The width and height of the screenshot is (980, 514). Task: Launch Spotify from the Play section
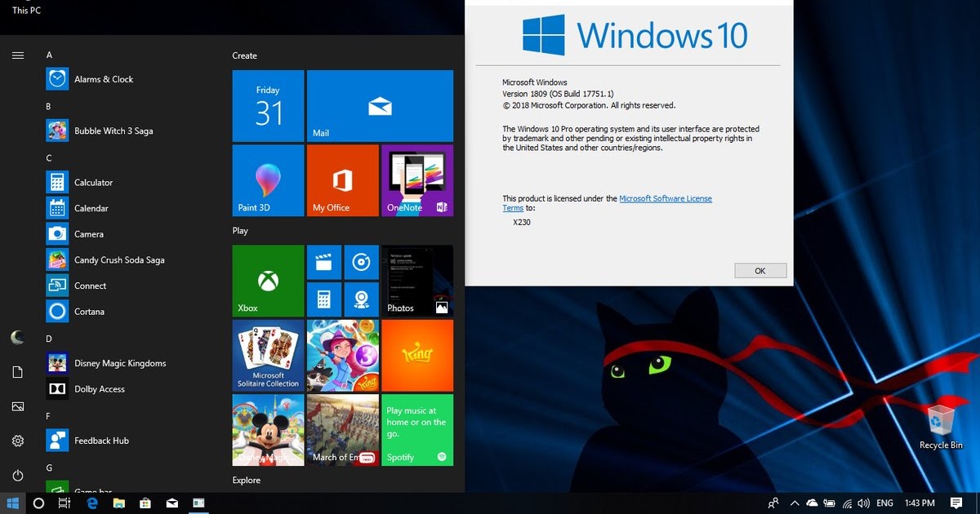[x=416, y=430]
